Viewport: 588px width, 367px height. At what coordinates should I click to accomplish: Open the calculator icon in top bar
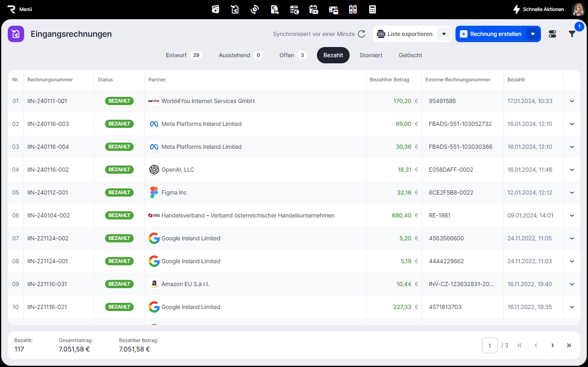tap(373, 9)
